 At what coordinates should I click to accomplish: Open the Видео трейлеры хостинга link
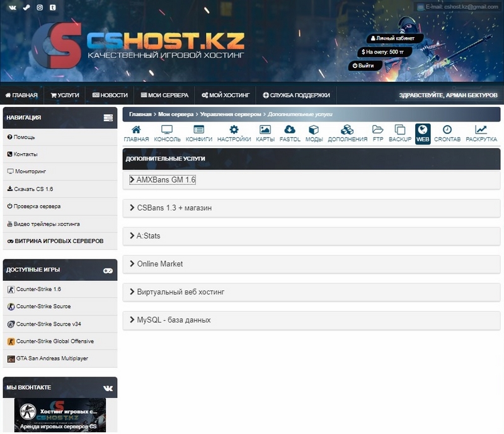click(43, 224)
